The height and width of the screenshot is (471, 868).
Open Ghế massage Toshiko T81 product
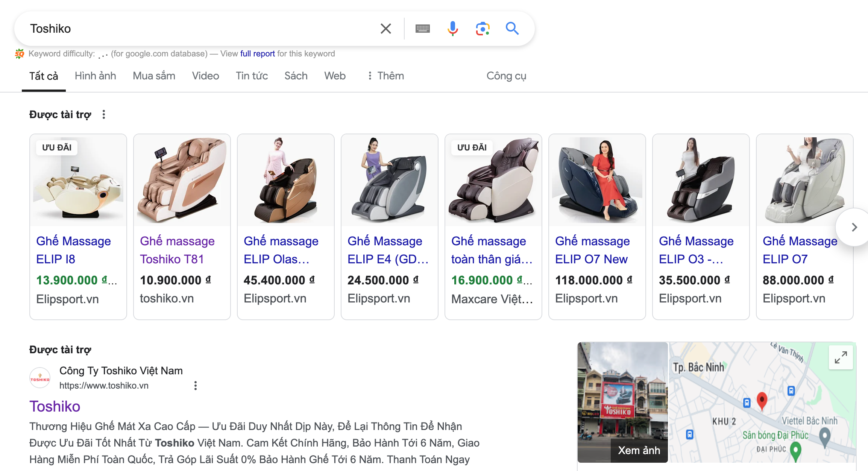click(177, 250)
